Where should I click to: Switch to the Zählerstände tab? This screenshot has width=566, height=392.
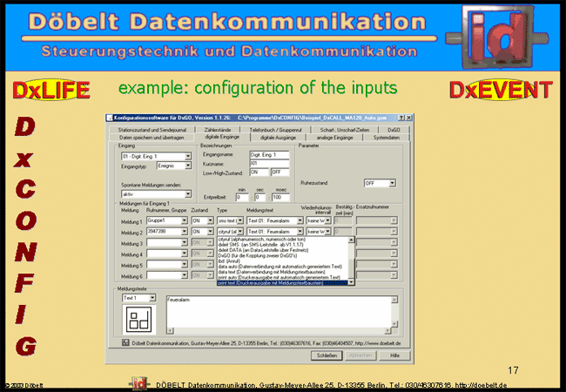point(218,130)
